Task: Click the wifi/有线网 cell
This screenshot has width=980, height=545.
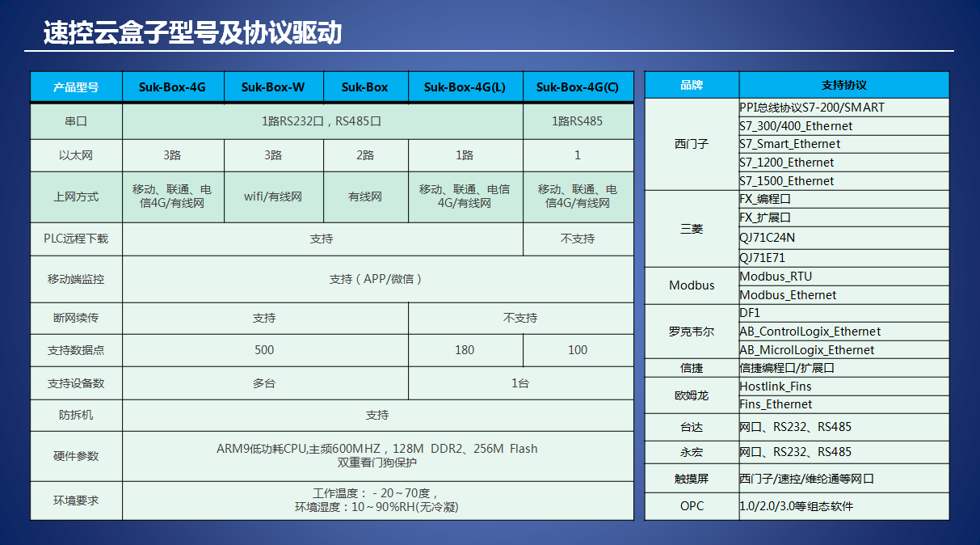Action: (273, 196)
